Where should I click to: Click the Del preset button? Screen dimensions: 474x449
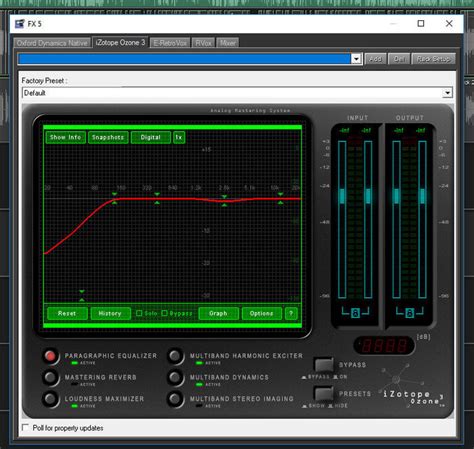pyautogui.click(x=399, y=59)
